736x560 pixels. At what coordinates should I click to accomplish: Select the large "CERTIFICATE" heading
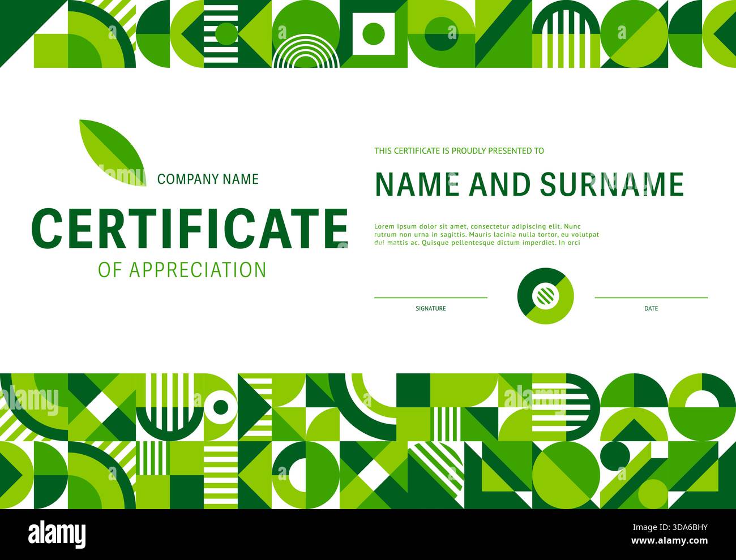190,229
